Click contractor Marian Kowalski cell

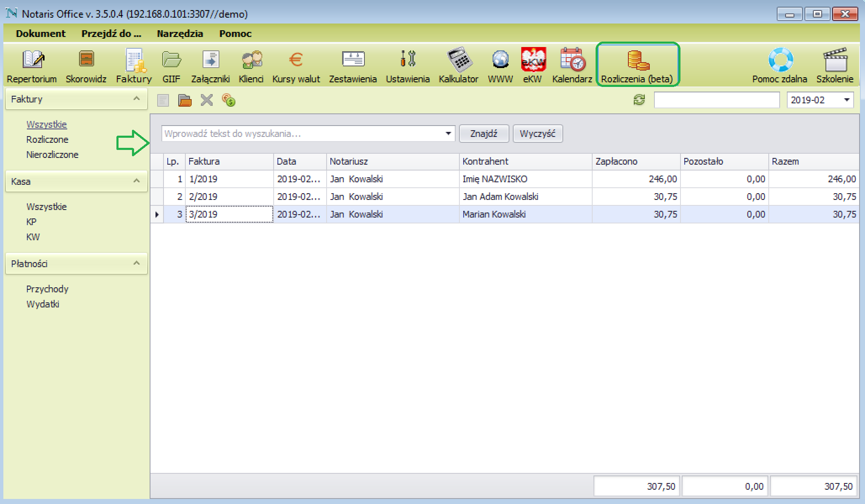[x=526, y=214]
